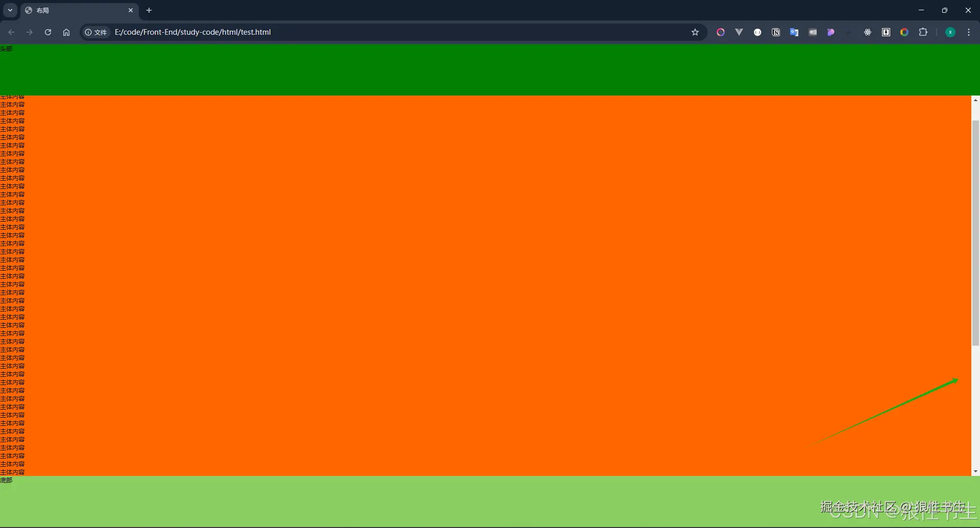Open the tab search dropdown arrow
The height and width of the screenshot is (528, 980).
tap(10, 10)
